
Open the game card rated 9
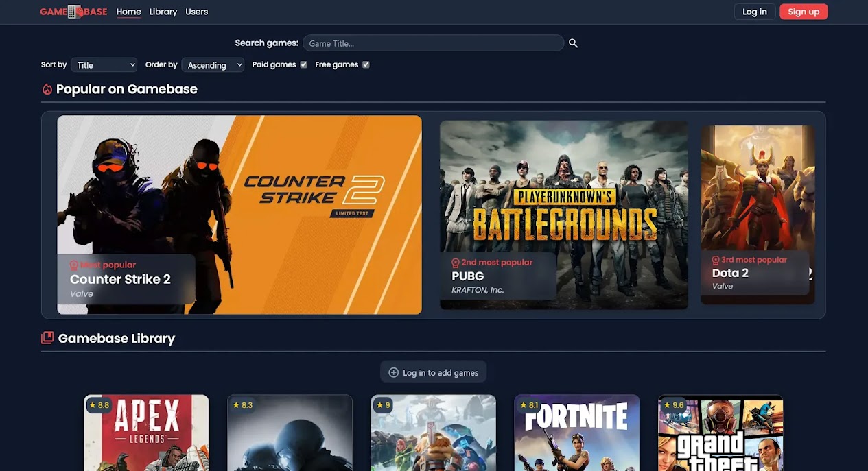(x=434, y=433)
